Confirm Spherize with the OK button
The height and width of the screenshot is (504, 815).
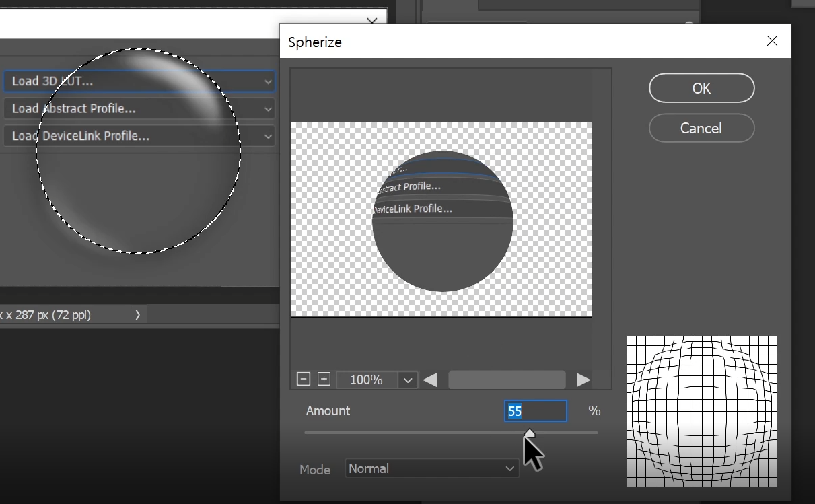point(701,88)
